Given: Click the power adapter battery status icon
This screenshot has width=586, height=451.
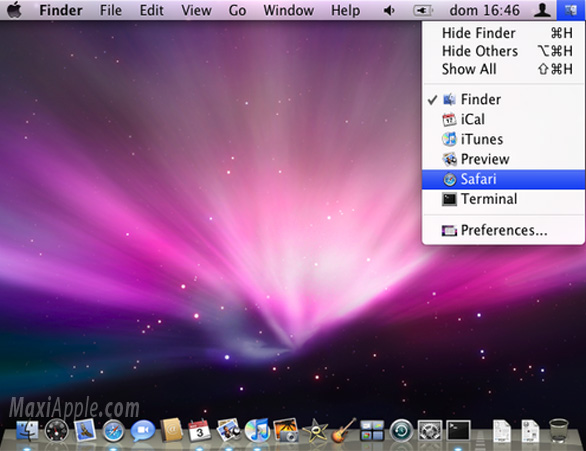Looking at the screenshot, I should pos(423,10).
